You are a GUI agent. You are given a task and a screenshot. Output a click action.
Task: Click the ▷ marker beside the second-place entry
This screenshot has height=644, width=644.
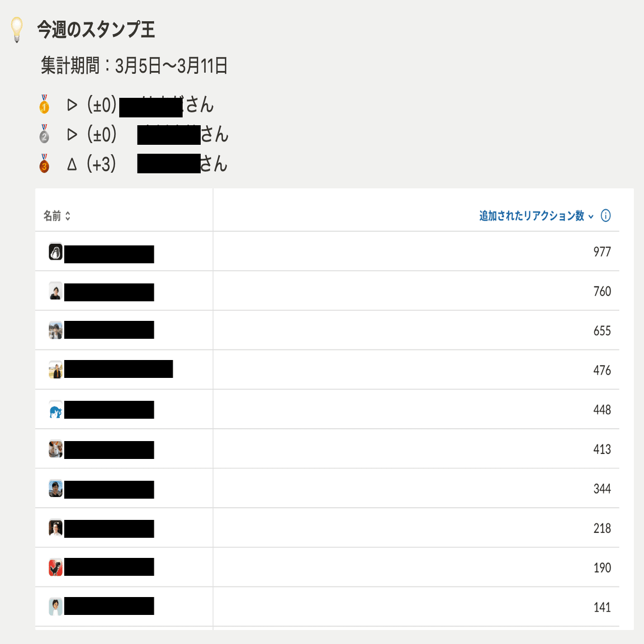[x=71, y=135]
